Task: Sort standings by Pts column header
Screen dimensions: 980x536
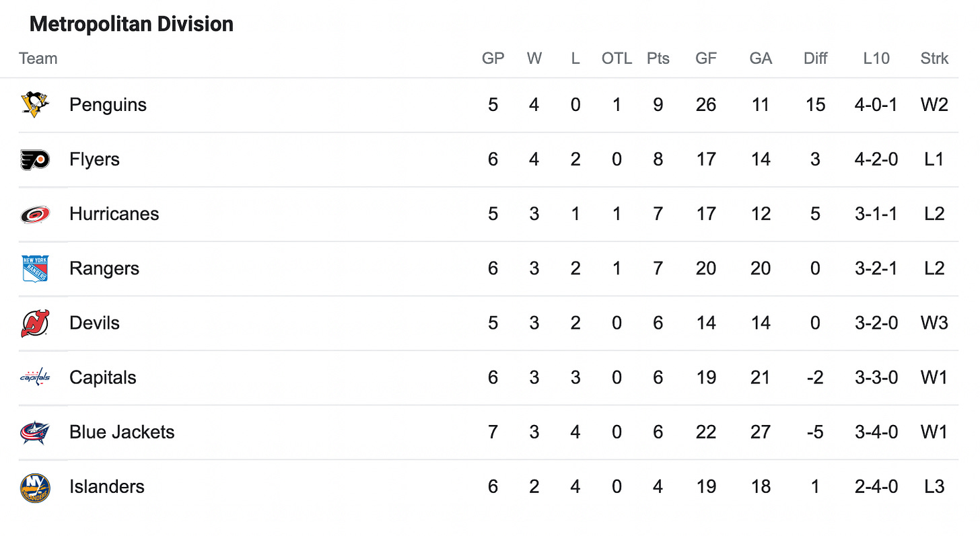Action: point(658,59)
